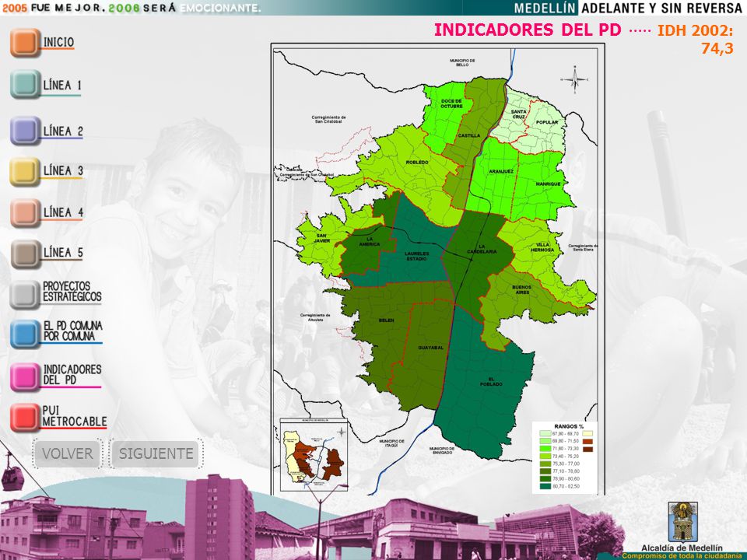Click the blue PD Comuna por Comuna icon
This screenshot has width=747, height=560.
[25, 334]
